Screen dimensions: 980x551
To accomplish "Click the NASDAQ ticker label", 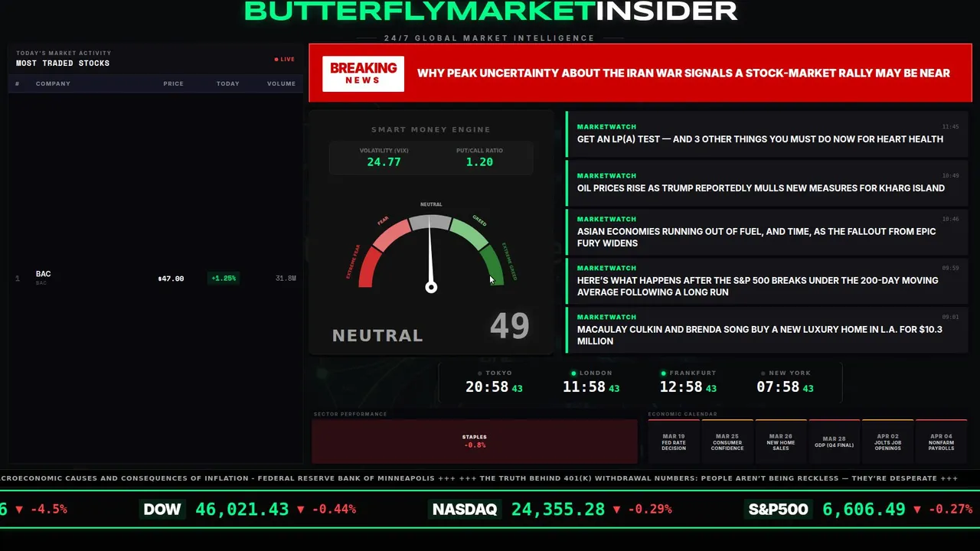I will [x=465, y=510].
